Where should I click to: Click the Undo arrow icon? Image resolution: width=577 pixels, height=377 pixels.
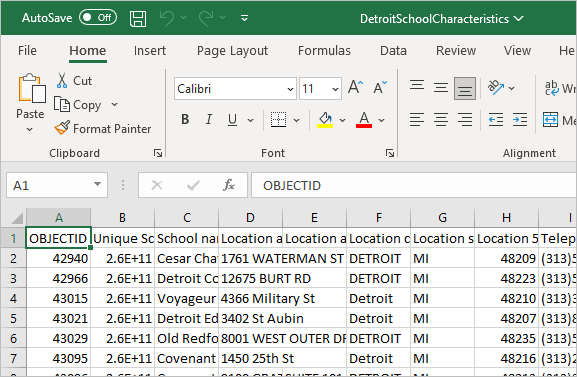[x=167, y=18]
